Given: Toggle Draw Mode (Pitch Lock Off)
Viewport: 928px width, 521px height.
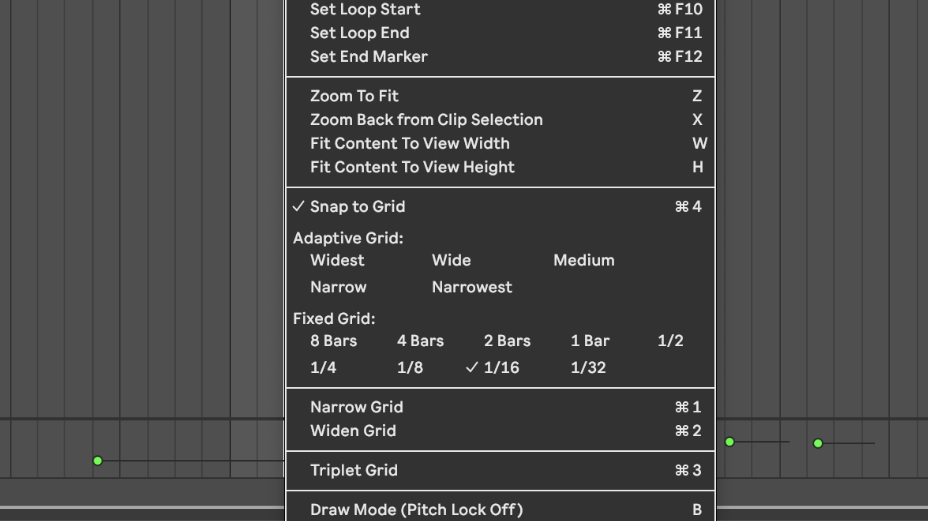Looking at the screenshot, I should tap(416, 510).
